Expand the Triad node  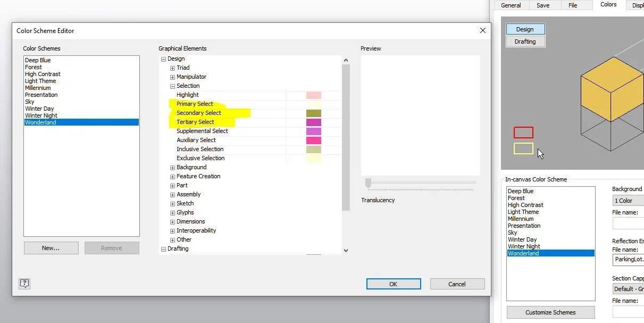(172, 68)
